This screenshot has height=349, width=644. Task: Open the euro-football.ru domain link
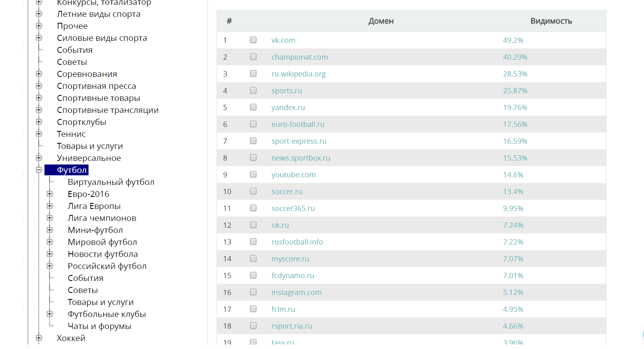tap(298, 124)
